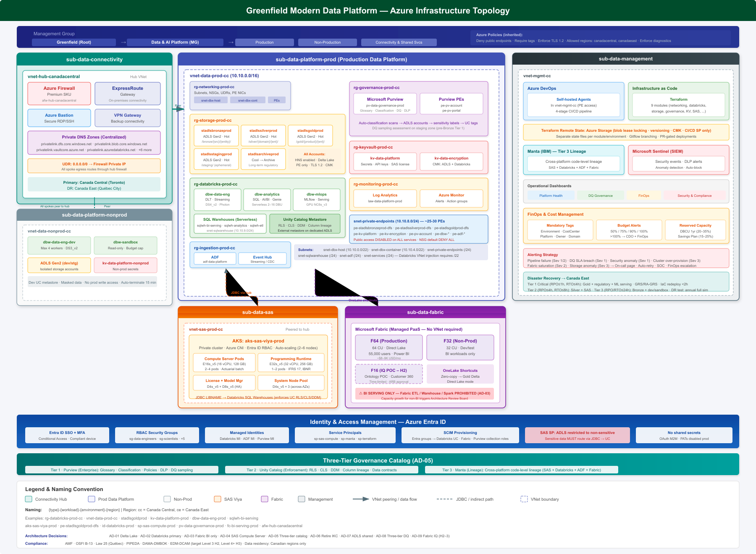The width and height of the screenshot is (756, 554).
Task: Click the Connectivity Hub legend swatch
Action: coord(29,499)
